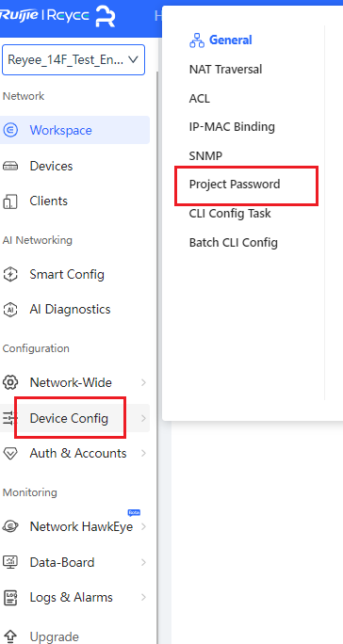
Task: Open the Reyee_14F_Test project dropdown
Action: tap(73, 60)
